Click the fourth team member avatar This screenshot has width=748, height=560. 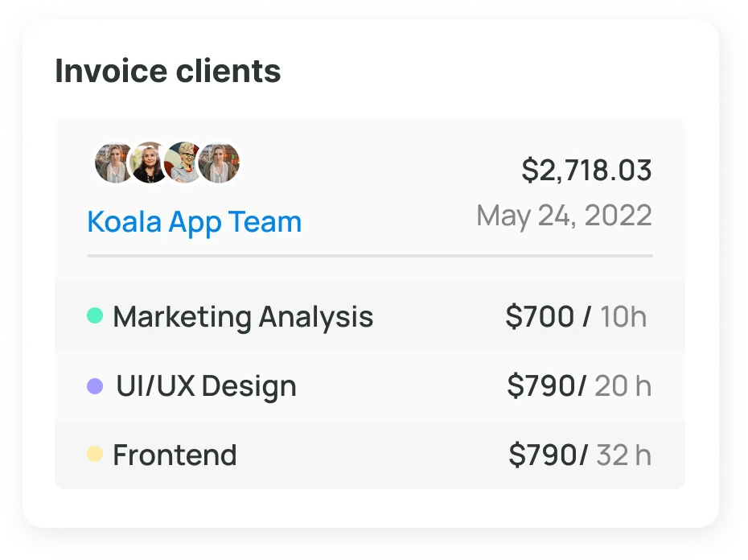pyautogui.click(x=219, y=163)
